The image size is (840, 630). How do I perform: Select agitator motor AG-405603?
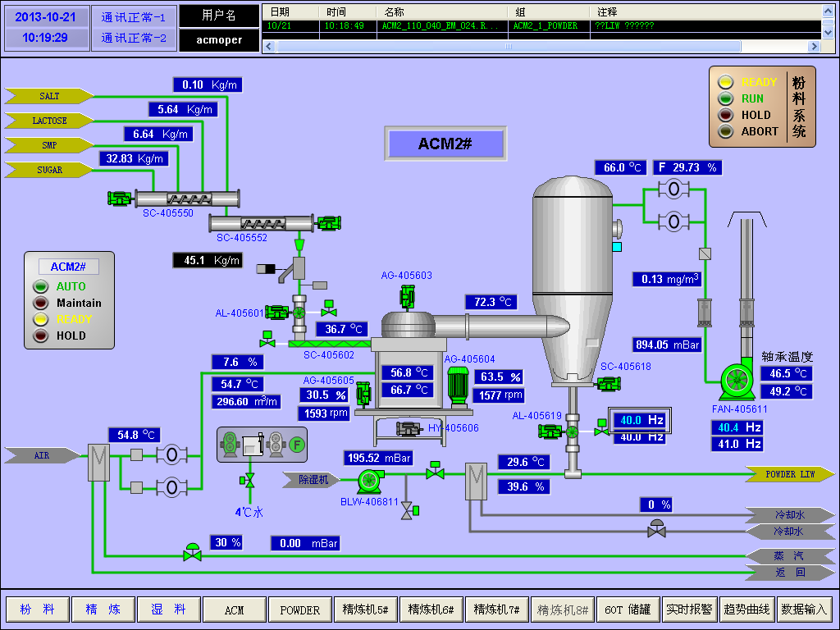[x=407, y=295]
